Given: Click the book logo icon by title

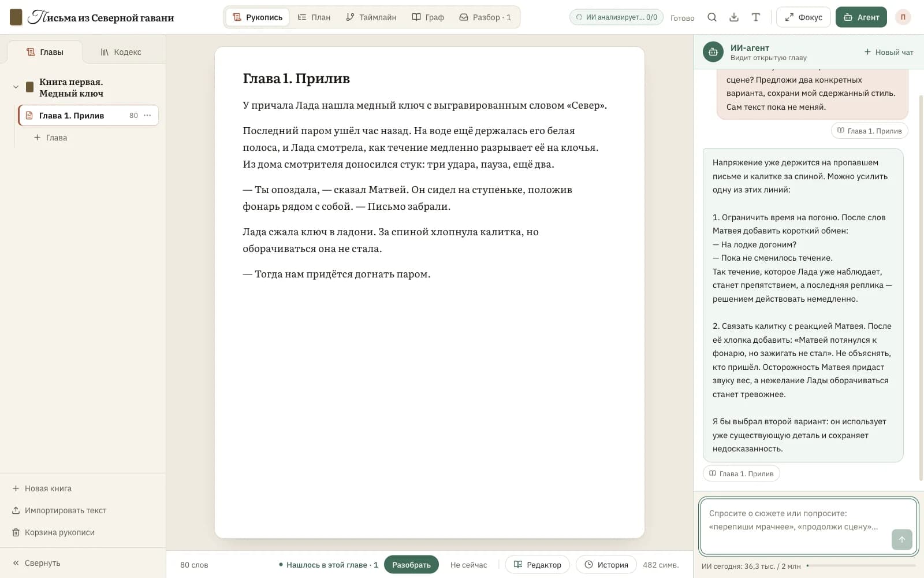Looking at the screenshot, I should coord(16,17).
